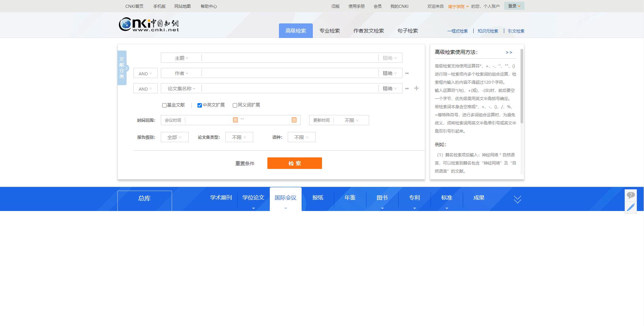
Task: Expand more databases with double chevron
Action: [517, 199]
